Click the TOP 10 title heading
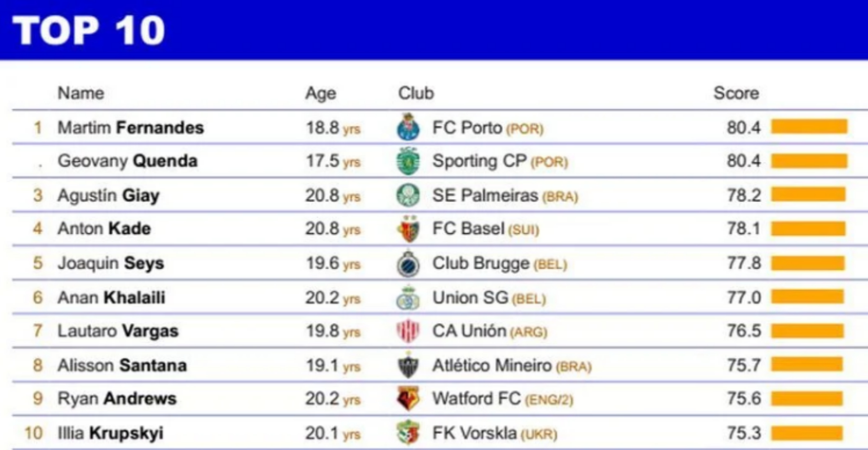Screen dimensions: 868x450 click(x=89, y=30)
